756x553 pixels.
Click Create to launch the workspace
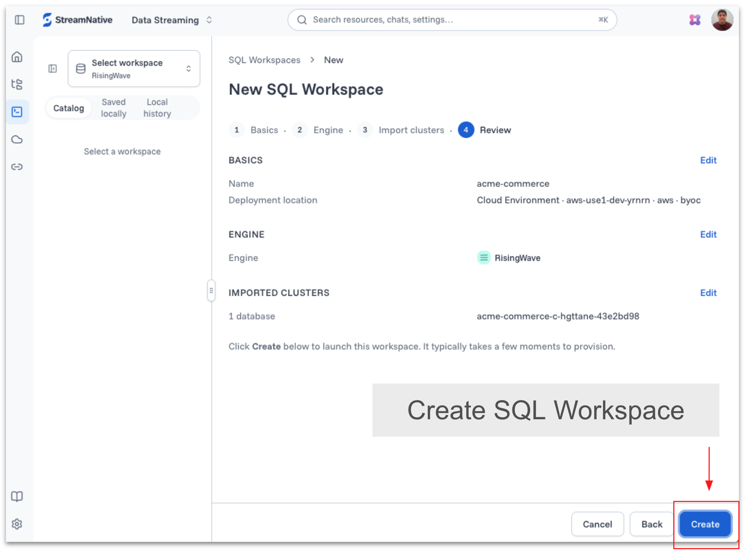pyautogui.click(x=705, y=524)
